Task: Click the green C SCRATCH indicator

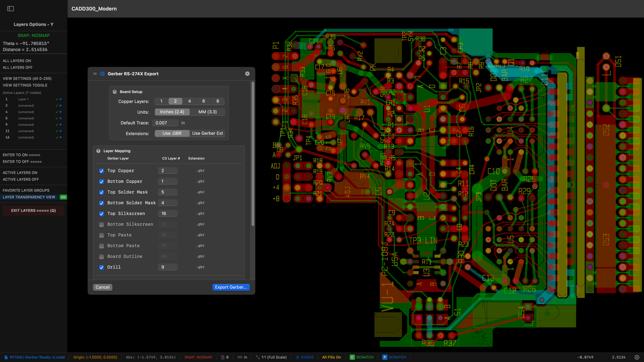Action: 361,357
